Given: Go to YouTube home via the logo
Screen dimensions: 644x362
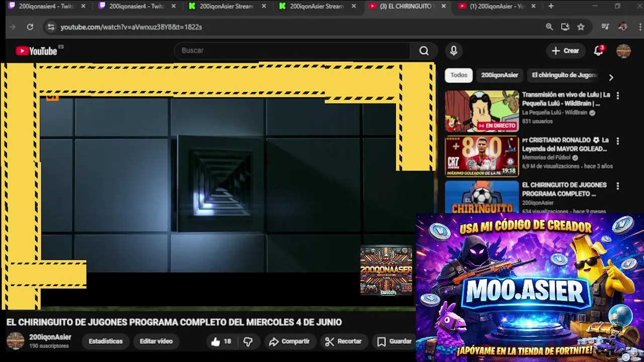Looking at the screenshot, I should coord(36,51).
